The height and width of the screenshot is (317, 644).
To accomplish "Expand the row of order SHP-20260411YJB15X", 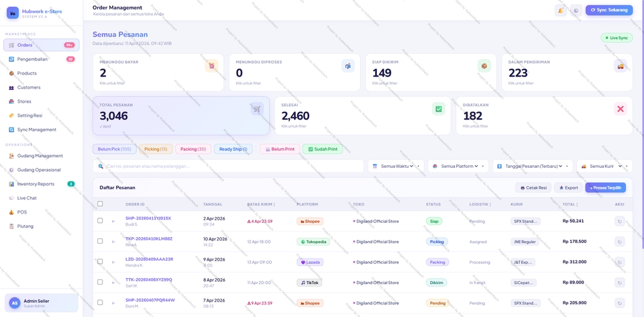I will point(113,221).
